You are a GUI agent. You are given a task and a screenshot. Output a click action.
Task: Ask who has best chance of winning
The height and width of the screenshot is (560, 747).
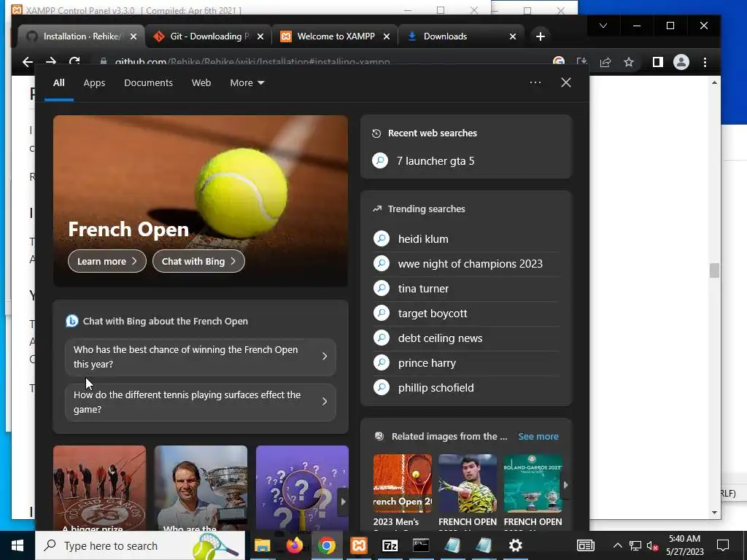(200, 357)
